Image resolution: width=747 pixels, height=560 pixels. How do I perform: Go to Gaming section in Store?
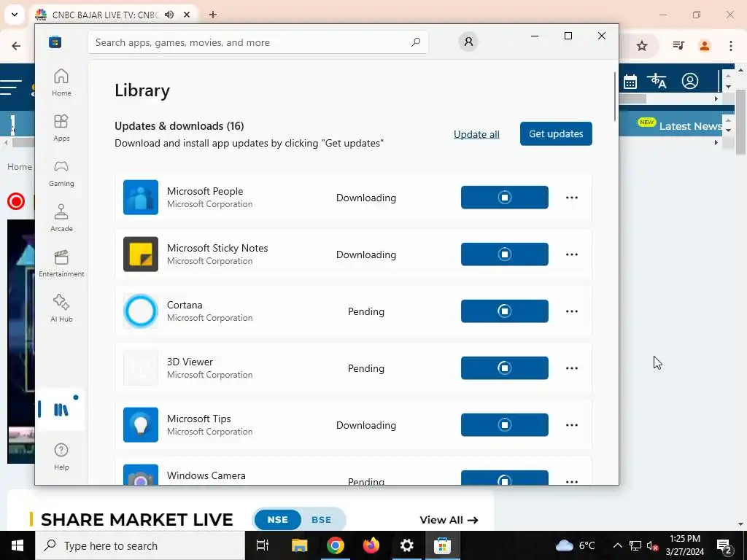[x=61, y=173]
